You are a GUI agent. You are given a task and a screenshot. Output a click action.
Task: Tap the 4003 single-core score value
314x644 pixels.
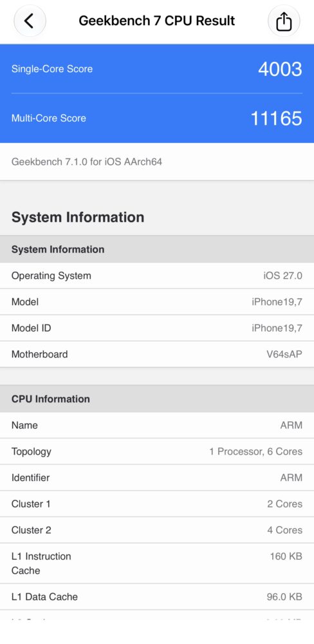pos(280,69)
